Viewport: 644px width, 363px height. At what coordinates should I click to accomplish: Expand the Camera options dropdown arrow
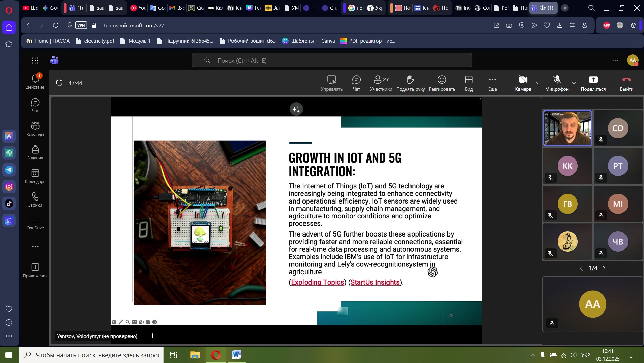538,83
